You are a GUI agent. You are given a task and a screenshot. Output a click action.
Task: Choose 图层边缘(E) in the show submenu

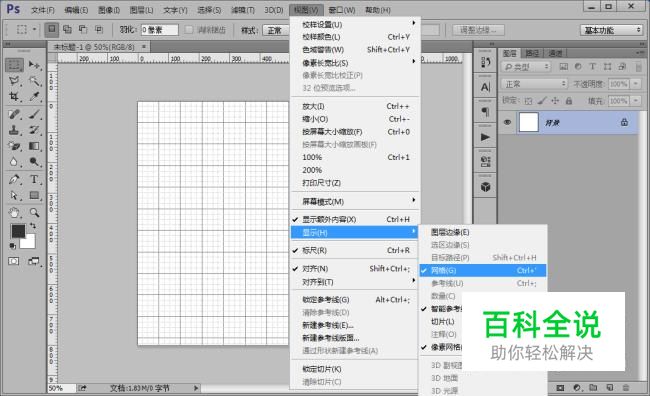pos(483,232)
